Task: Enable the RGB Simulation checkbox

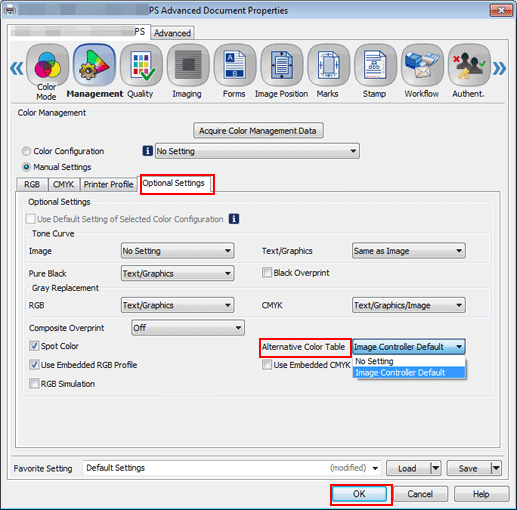Action: [x=34, y=384]
